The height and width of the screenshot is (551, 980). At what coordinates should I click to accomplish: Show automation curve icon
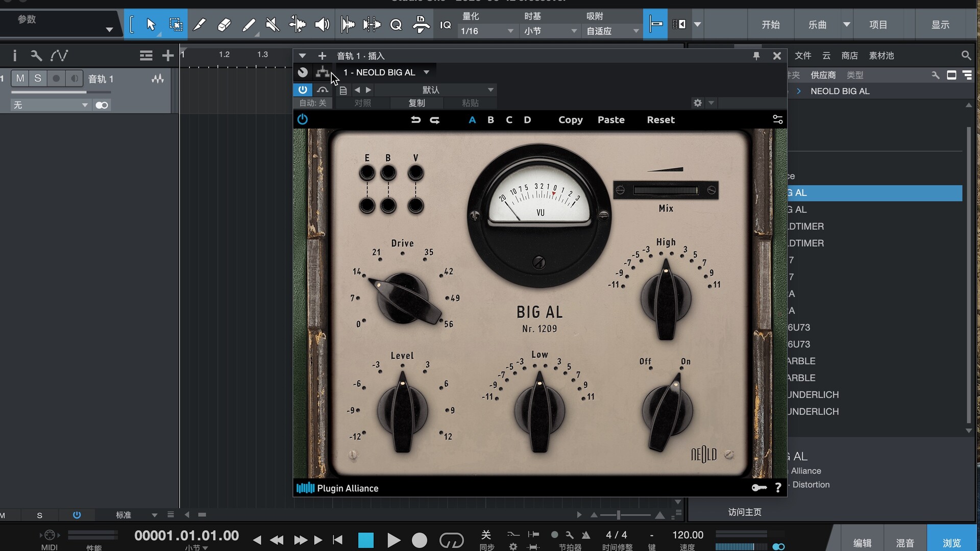click(59, 55)
